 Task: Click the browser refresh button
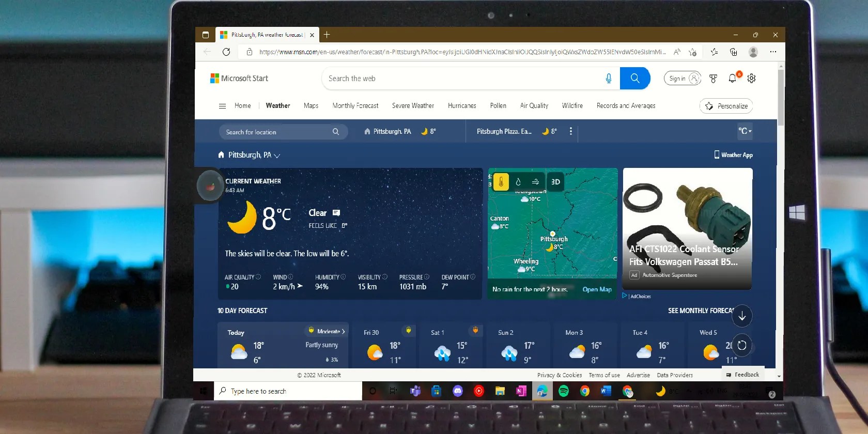coord(226,52)
